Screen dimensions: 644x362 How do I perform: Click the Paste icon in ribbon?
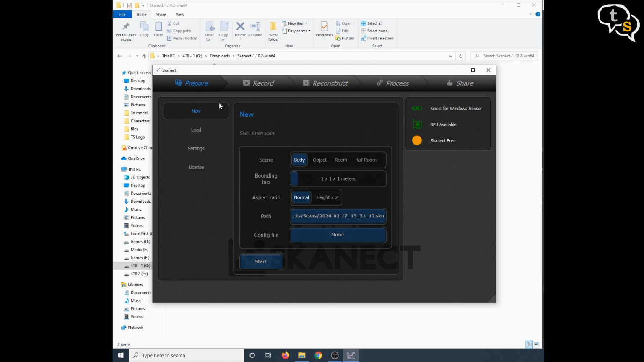[x=158, y=27]
